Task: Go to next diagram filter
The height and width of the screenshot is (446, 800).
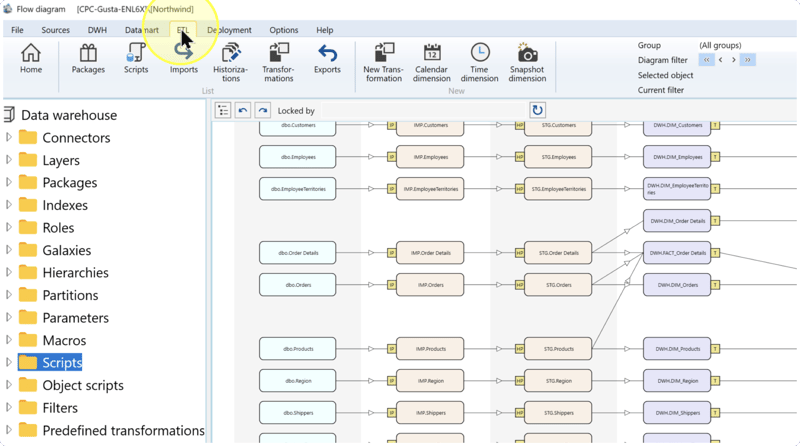Action: (x=734, y=60)
